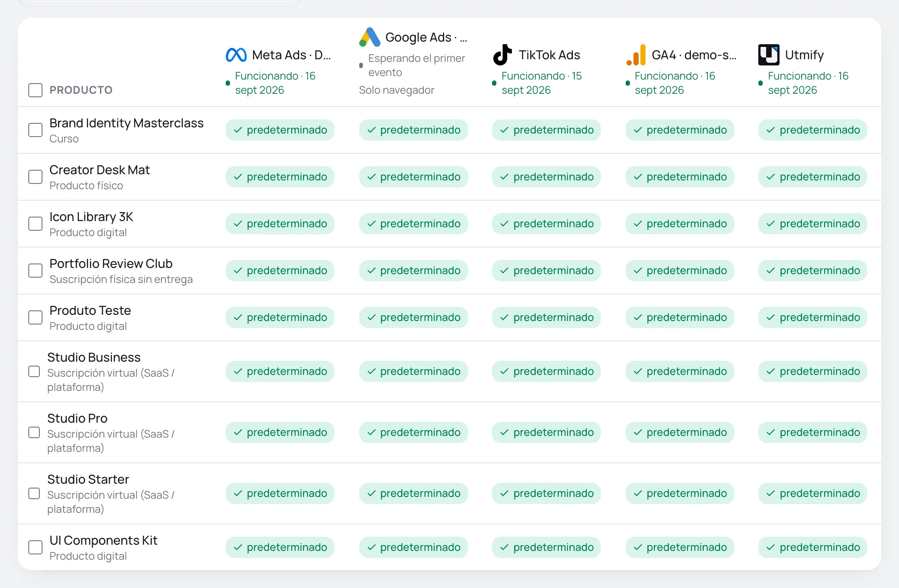
Task: Check the Studio Business row checkbox
Action: click(34, 371)
